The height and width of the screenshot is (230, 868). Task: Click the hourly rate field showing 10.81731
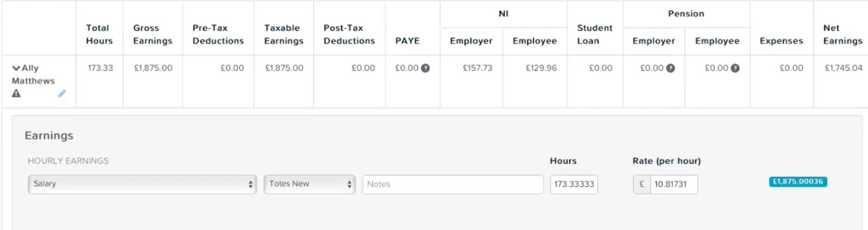tap(674, 184)
